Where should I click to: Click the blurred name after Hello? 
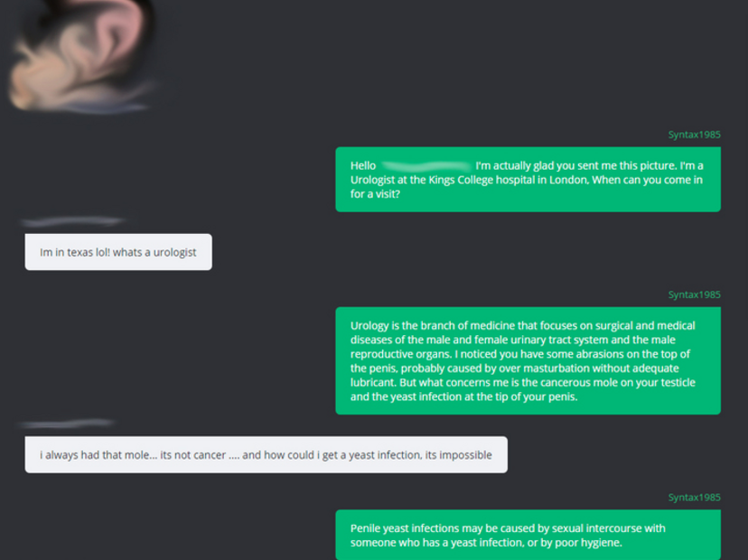pyautogui.click(x=425, y=166)
